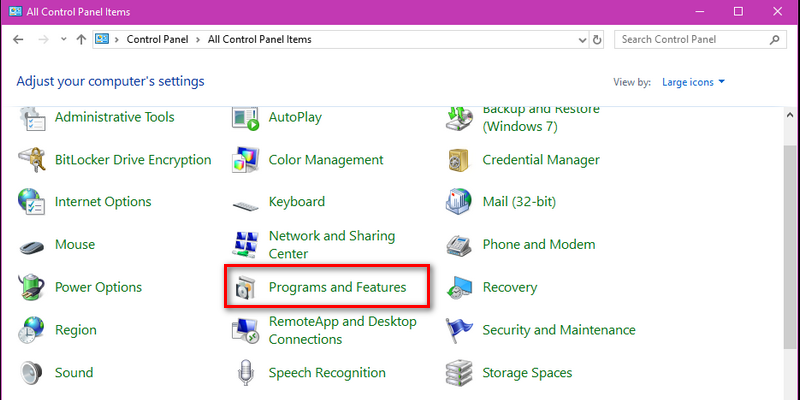Click the Credential Manager safe icon

[x=460, y=160]
